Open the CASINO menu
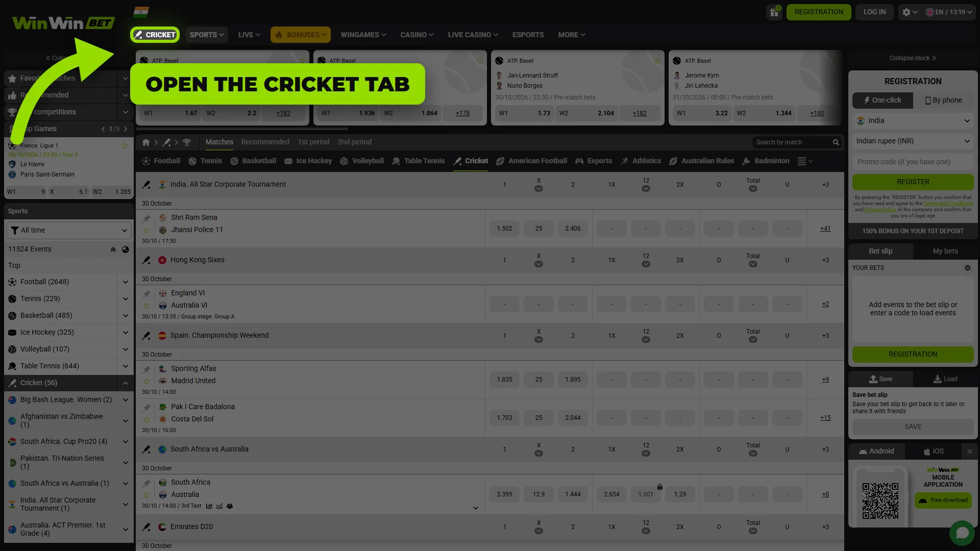Viewport: 980px width, 551px height. coord(417,35)
